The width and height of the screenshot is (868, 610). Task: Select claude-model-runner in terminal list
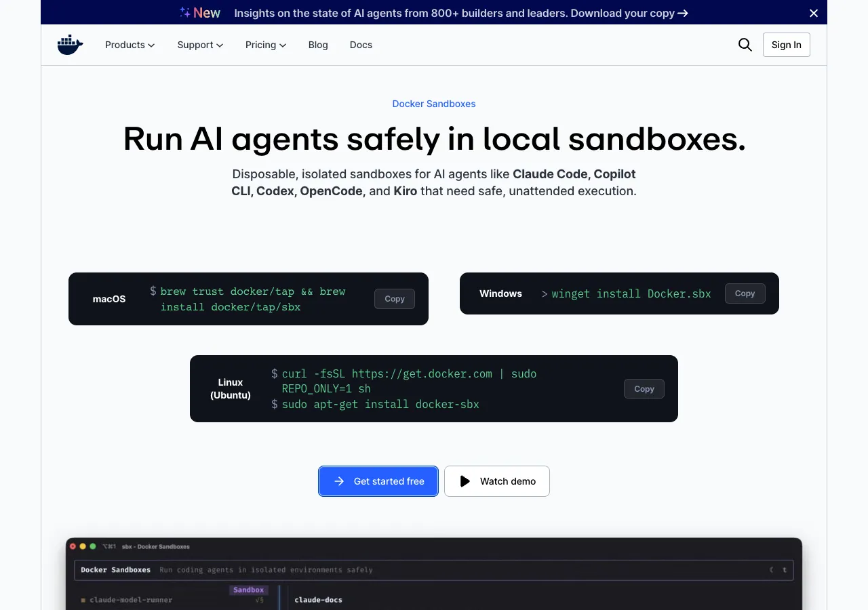tap(131, 600)
